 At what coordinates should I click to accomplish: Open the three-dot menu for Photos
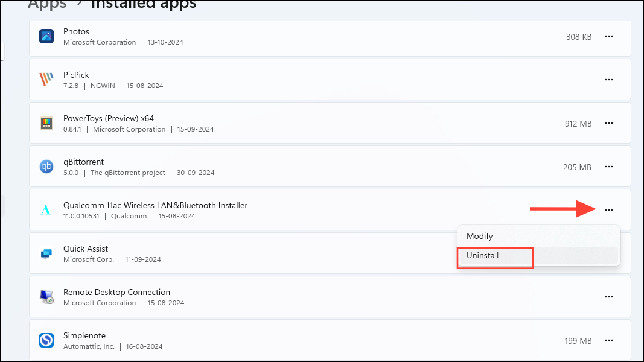pos(608,37)
